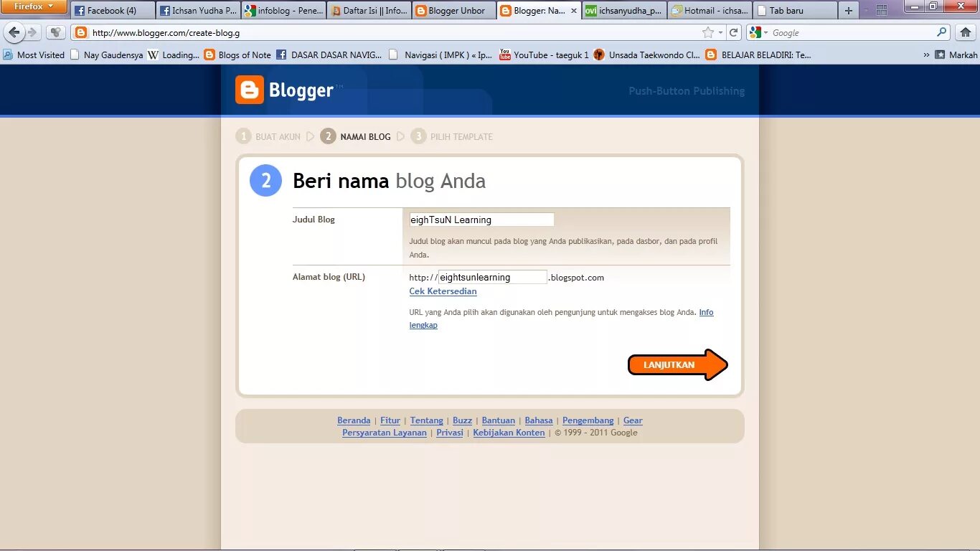Switch to the infoblog - Pene... tab

point(283,10)
